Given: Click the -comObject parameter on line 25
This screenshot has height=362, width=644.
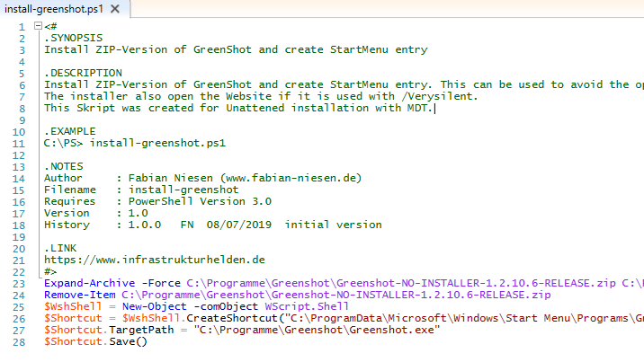Looking at the screenshot, I should tap(226, 306).
